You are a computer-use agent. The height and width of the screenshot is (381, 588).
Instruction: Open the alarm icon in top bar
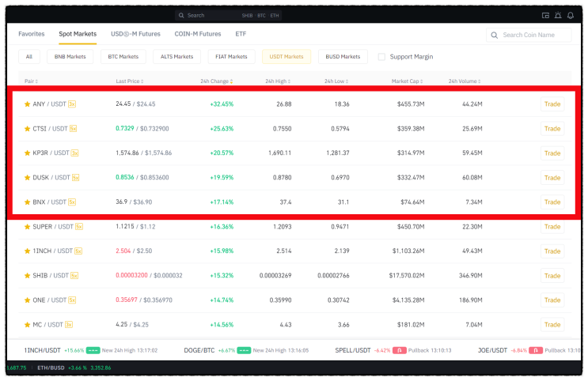click(x=558, y=15)
